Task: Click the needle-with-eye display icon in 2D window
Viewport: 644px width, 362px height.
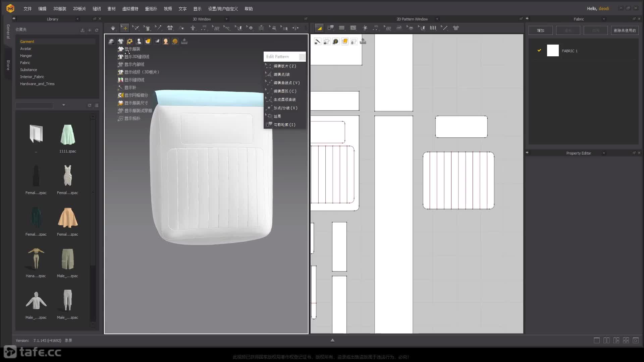Action: click(x=317, y=42)
